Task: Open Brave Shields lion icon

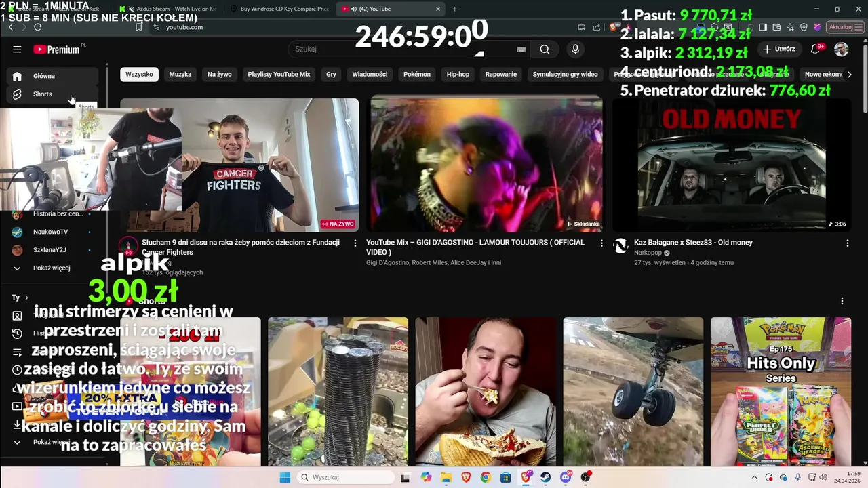Action: click(x=614, y=27)
